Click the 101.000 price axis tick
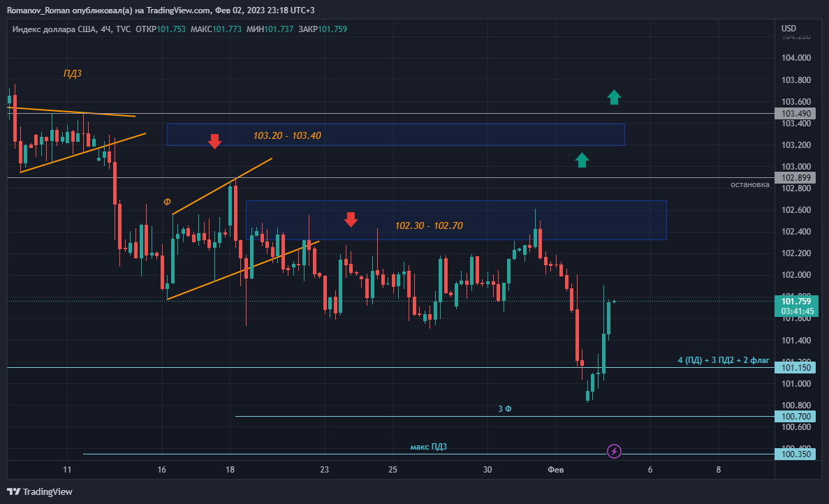Viewport: 829px width, 504px height. click(795, 384)
